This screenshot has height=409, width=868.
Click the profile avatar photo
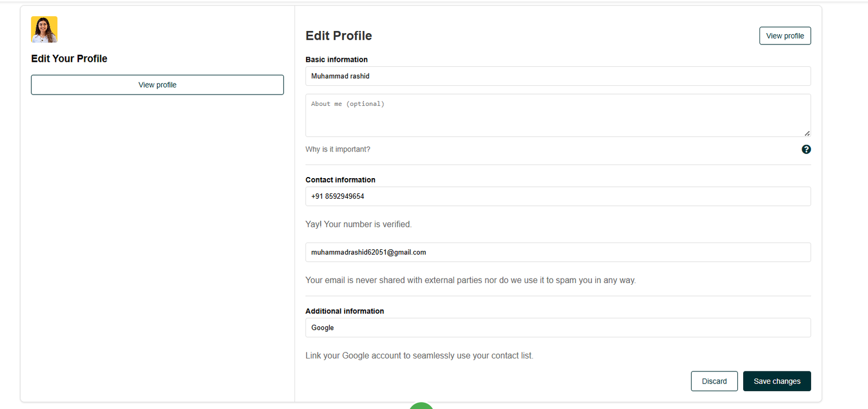[44, 29]
